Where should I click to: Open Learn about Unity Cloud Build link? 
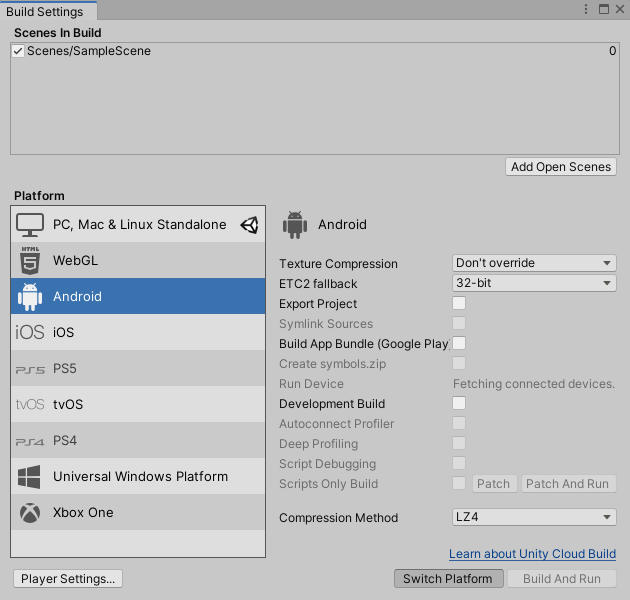532,554
